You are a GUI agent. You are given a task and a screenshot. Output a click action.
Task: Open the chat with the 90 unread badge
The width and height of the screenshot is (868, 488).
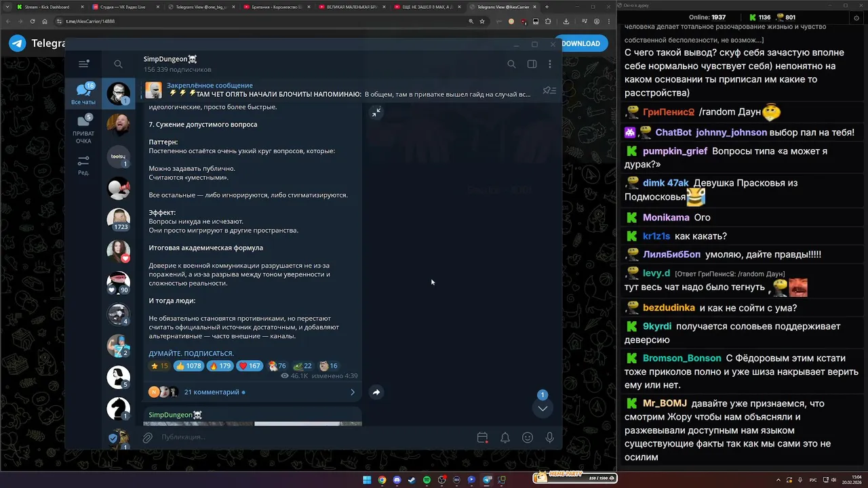(119, 283)
